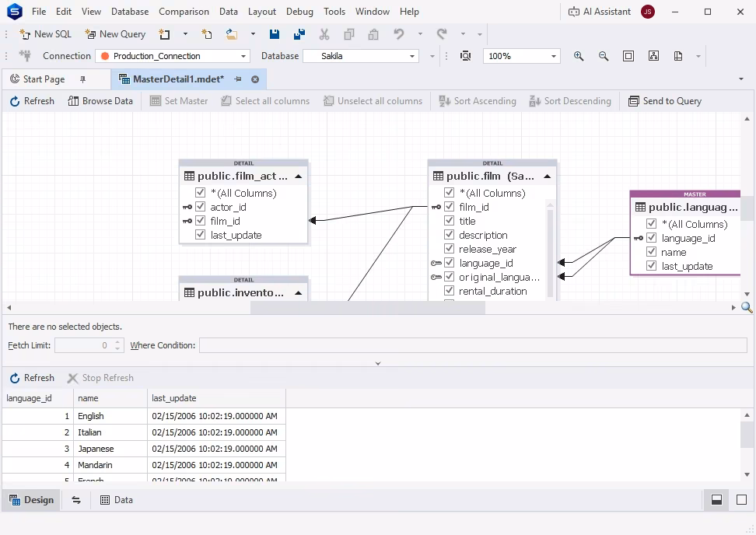
Task: Click the Zoom Out magnifier icon
Action: click(x=603, y=56)
